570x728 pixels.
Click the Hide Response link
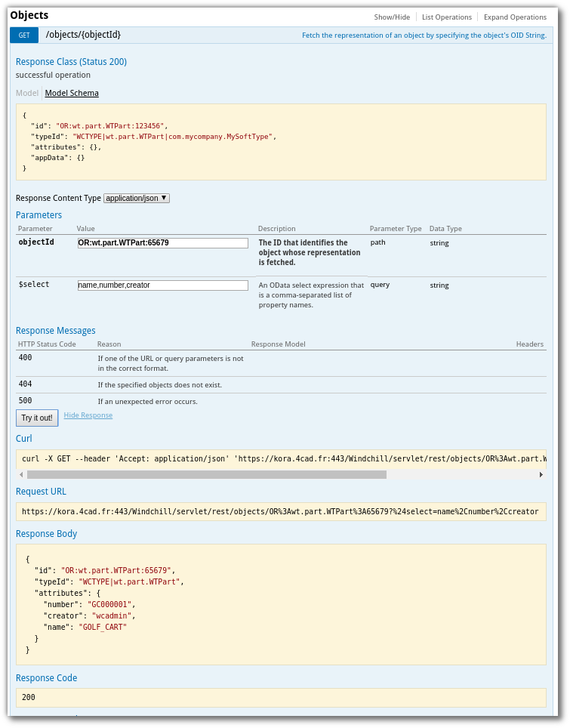point(88,415)
